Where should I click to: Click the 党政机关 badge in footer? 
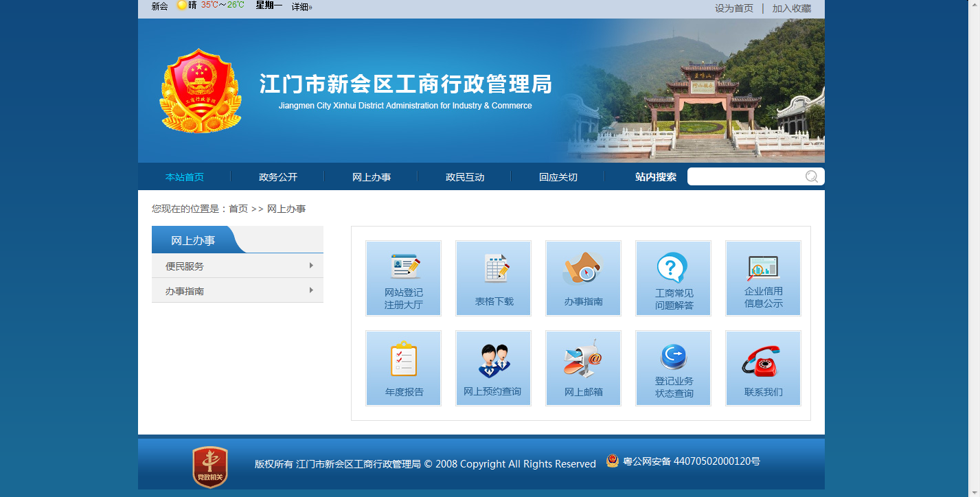[x=209, y=467]
